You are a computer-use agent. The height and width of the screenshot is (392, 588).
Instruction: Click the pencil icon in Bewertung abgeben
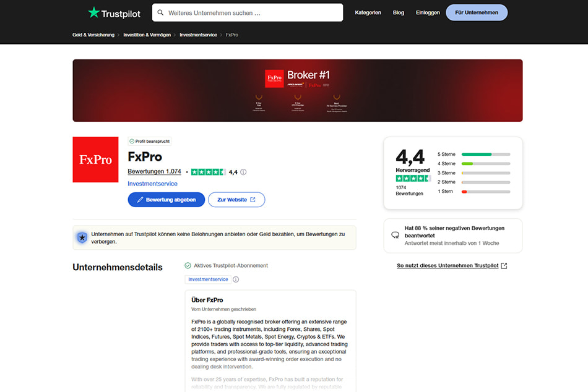click(140, 200)
